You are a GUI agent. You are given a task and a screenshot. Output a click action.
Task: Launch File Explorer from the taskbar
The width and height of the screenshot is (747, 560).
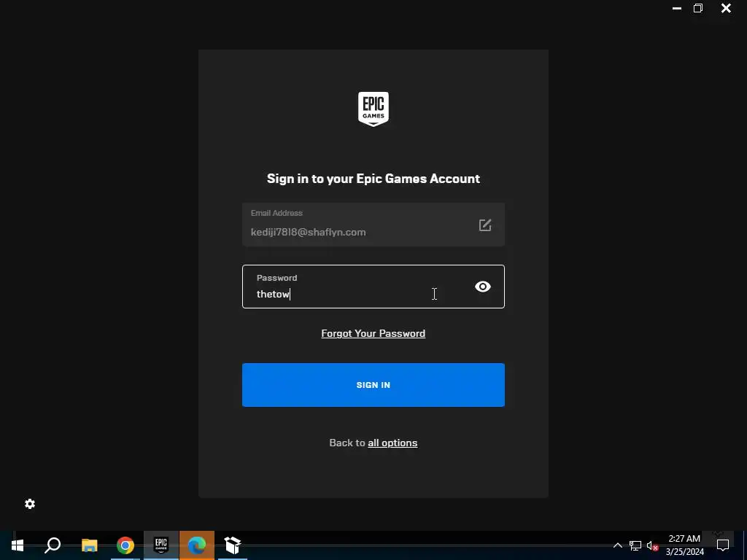tap(89, 545)
